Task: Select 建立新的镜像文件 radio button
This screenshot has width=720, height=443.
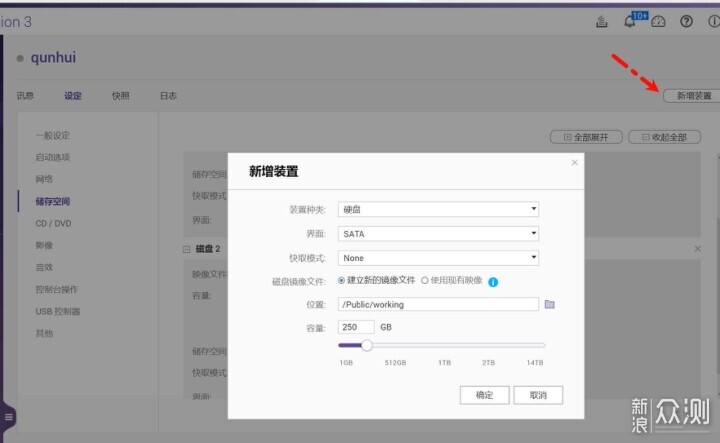Action: tap(341, 280)
